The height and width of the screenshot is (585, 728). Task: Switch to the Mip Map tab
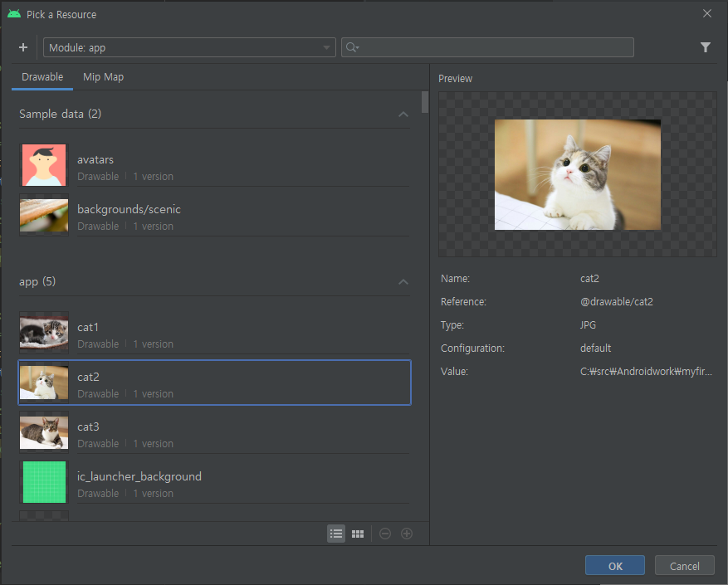(103, 77)
